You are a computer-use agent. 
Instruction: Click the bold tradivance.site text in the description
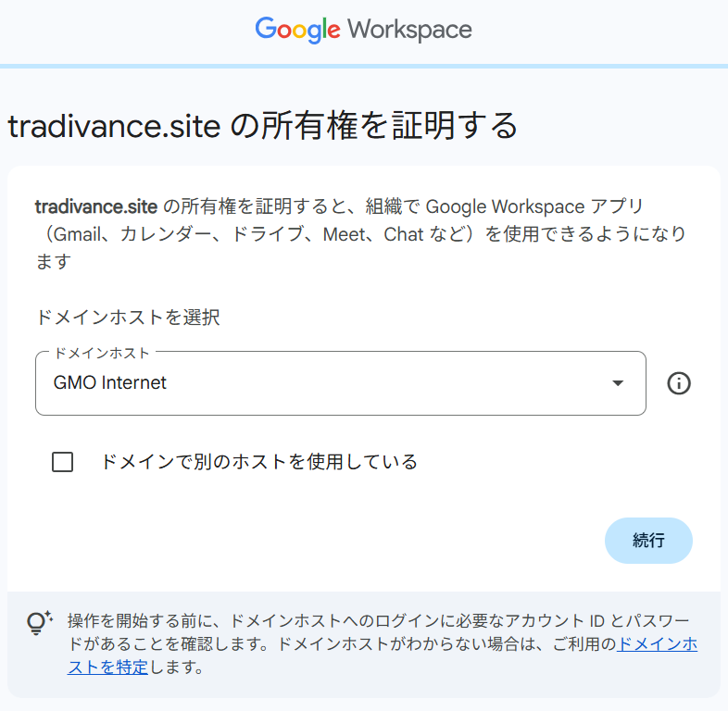pyautogui.click(x=95, y=206)
